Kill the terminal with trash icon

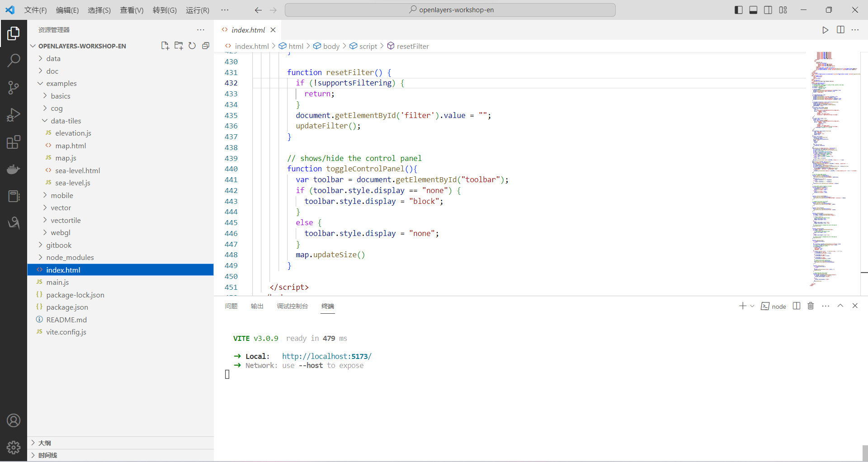pos(811,306)
